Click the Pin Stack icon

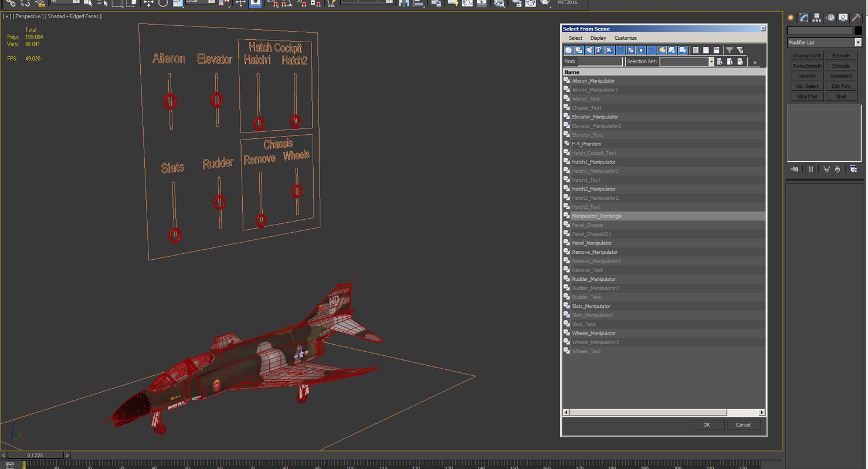coord(795,169)
